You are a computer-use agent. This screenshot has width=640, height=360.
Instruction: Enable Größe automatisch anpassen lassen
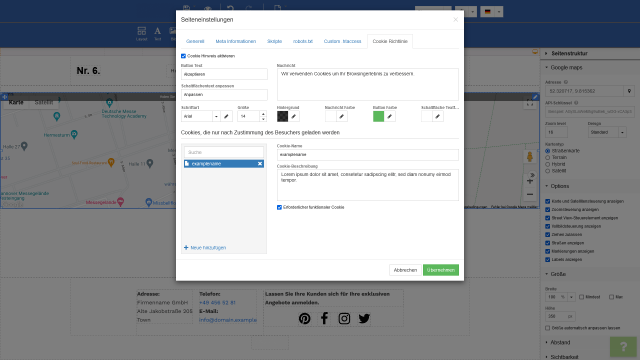548,328
